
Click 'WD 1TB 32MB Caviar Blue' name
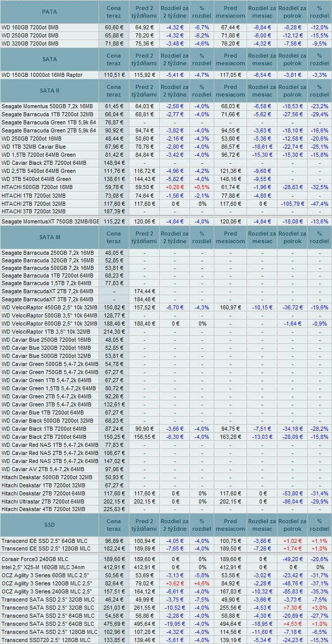click(34, 147)
